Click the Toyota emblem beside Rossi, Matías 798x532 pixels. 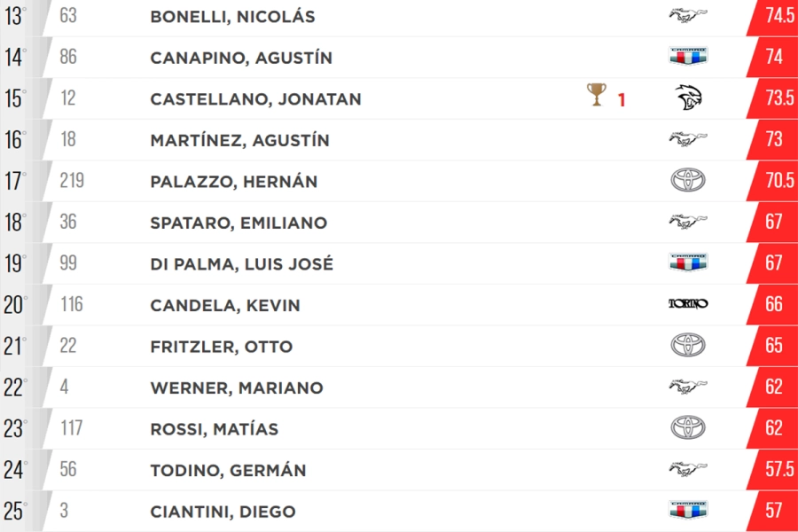688,427
